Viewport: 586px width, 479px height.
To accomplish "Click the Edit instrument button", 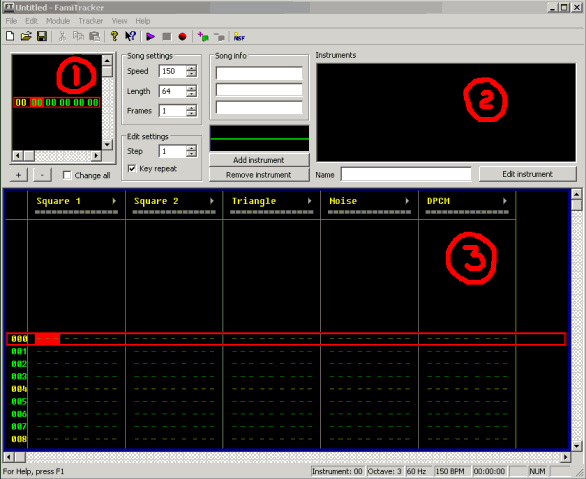I will tap(527, 174).
